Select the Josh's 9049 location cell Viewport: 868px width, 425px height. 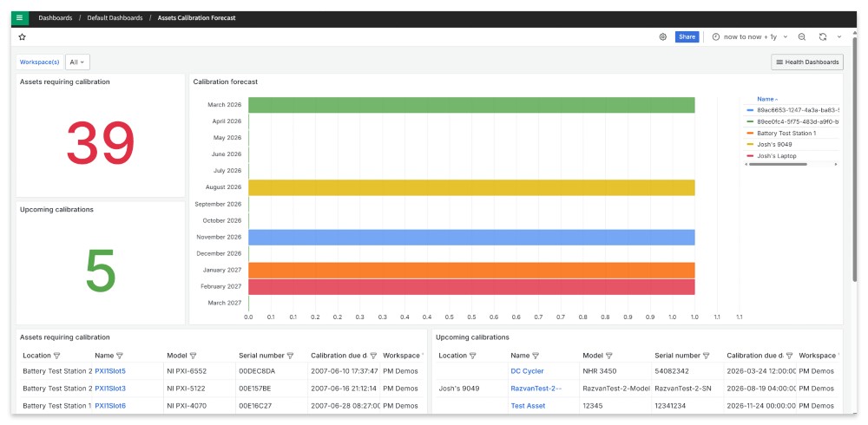472,389
